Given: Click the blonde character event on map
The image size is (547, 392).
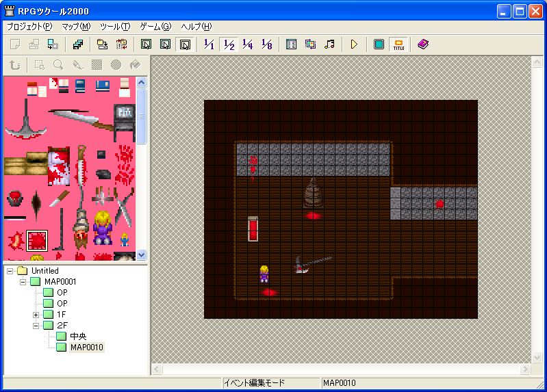Looking at the screenshot, I should pyautogui.click(x=264, y=274).
